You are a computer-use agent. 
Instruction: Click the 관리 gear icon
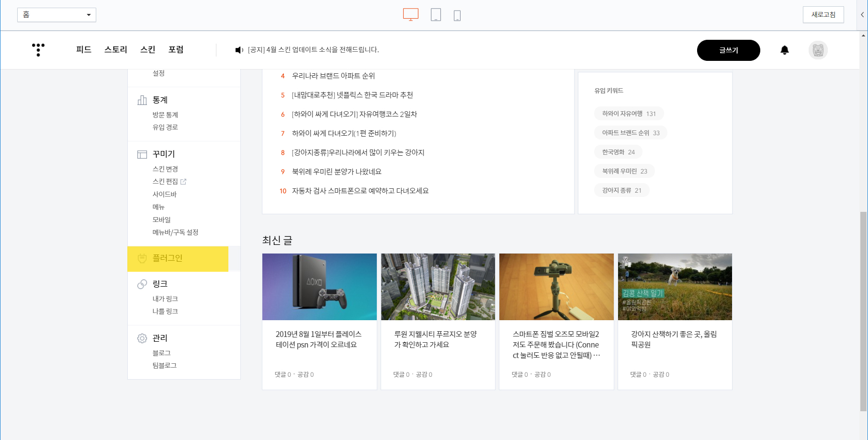coord(142,338)
